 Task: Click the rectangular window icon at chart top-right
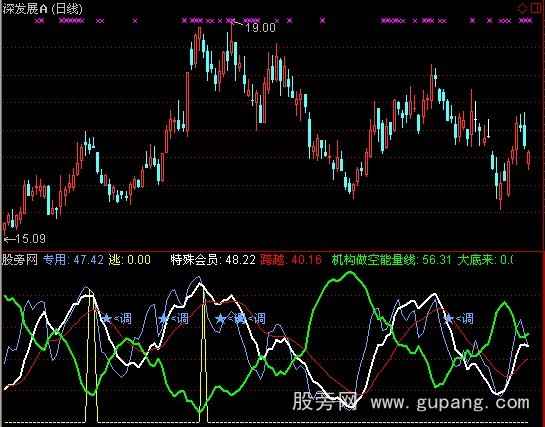536,9
